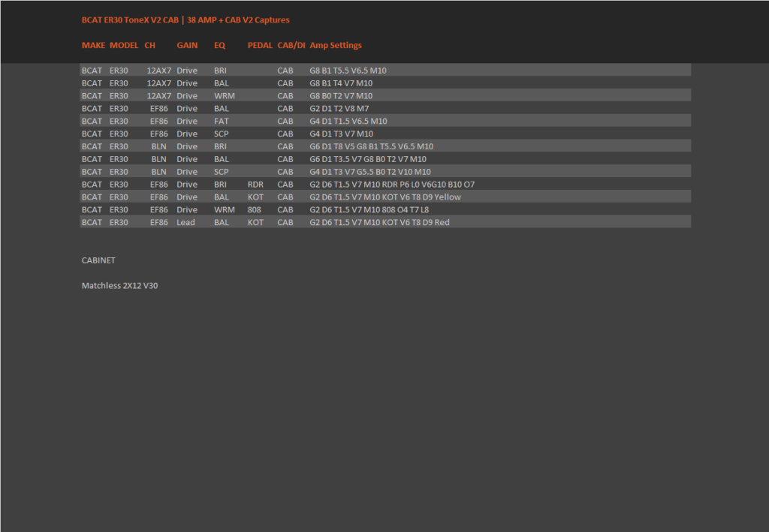Select 'Drive' cell in RDR pedal row

pos(187,185)
